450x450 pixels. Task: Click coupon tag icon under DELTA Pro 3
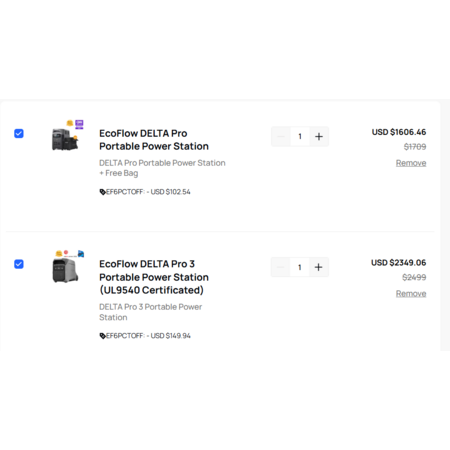click(x=102, y=336)
